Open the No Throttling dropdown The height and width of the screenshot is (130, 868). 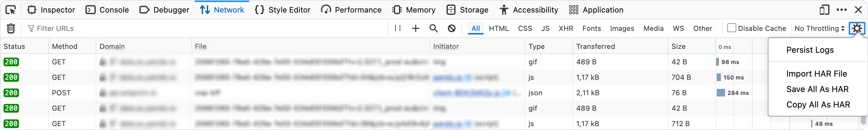(x=819, y=28)
